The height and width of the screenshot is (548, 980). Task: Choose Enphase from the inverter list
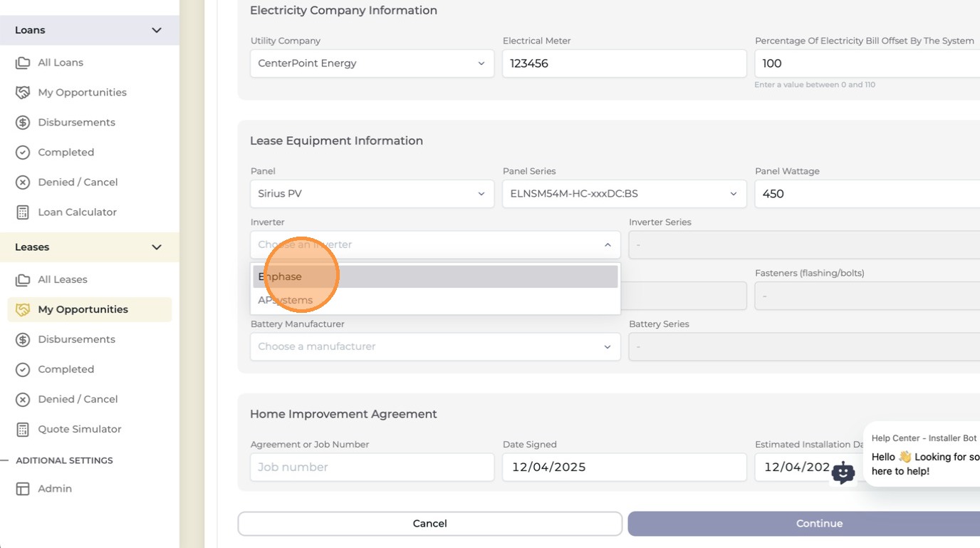point(435,276)
